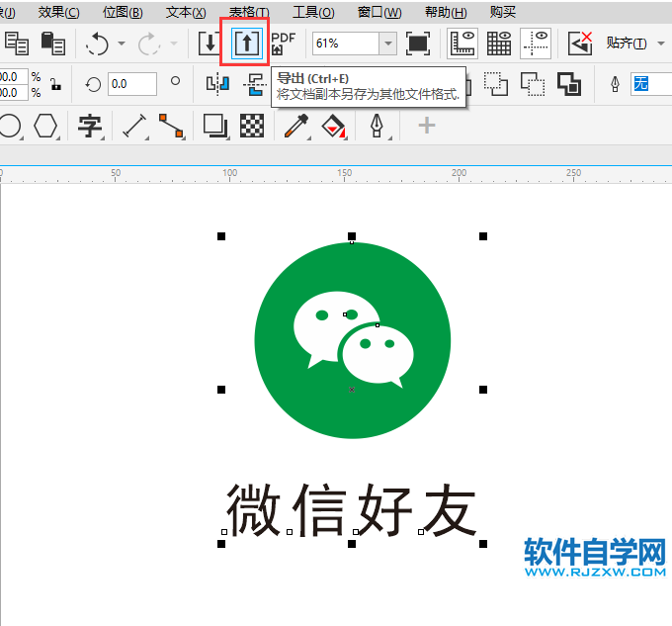Click the rotation angle field 0.0
Viewport: 672px width, 626px height.
tap(132, 84)
